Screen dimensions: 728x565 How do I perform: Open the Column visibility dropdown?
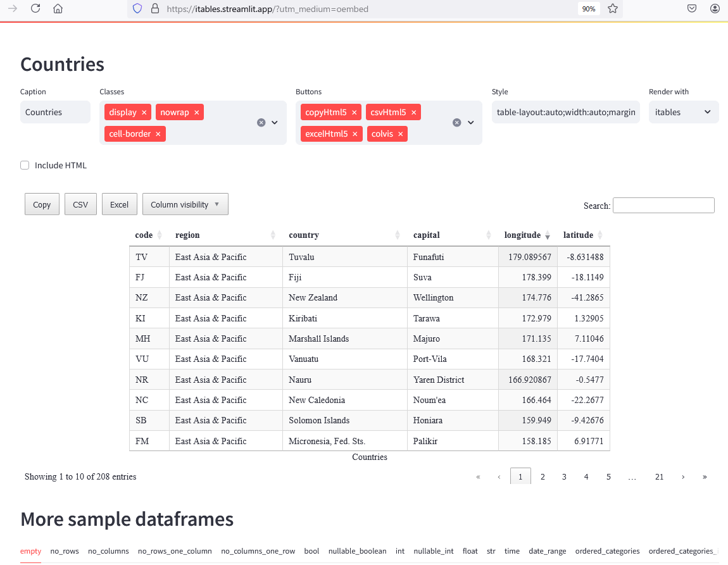185,204
